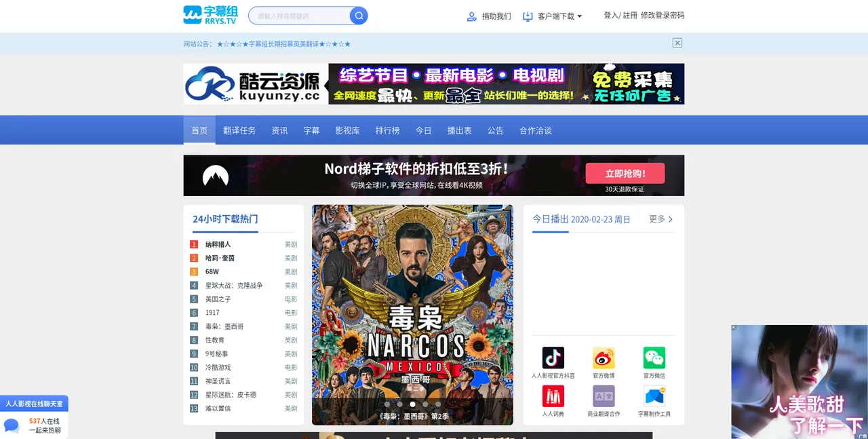Click the chat bubble icon in 在线聊天室
This screenshot has width=868, height=439.
click(12, 426)
